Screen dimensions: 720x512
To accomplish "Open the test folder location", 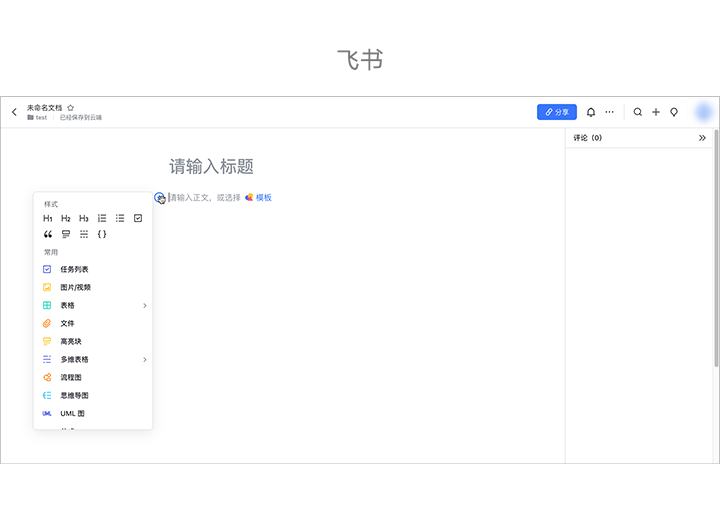I will click(37, 118).
